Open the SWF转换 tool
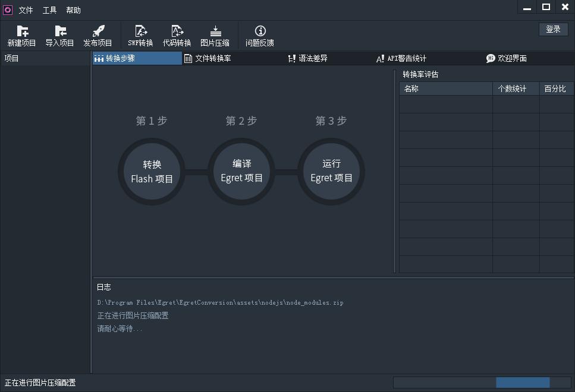 click(x=140, y=36)
